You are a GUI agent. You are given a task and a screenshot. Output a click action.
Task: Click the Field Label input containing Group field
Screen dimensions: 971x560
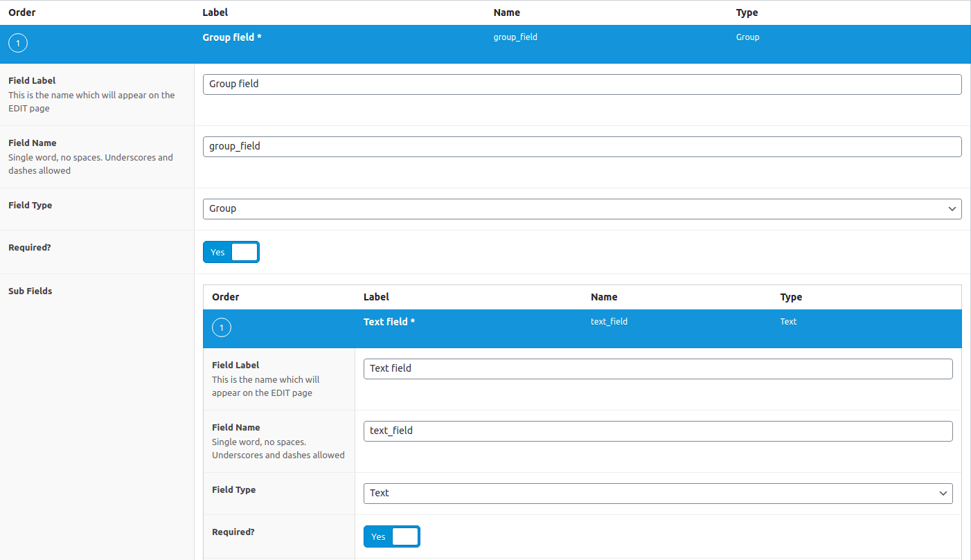(x=582, y=84)
